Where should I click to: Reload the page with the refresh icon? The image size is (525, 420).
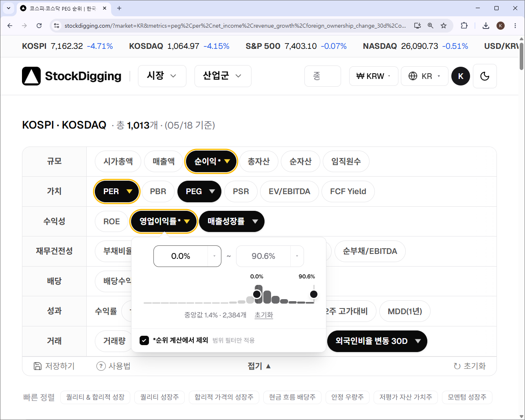[x=39, y=25]
